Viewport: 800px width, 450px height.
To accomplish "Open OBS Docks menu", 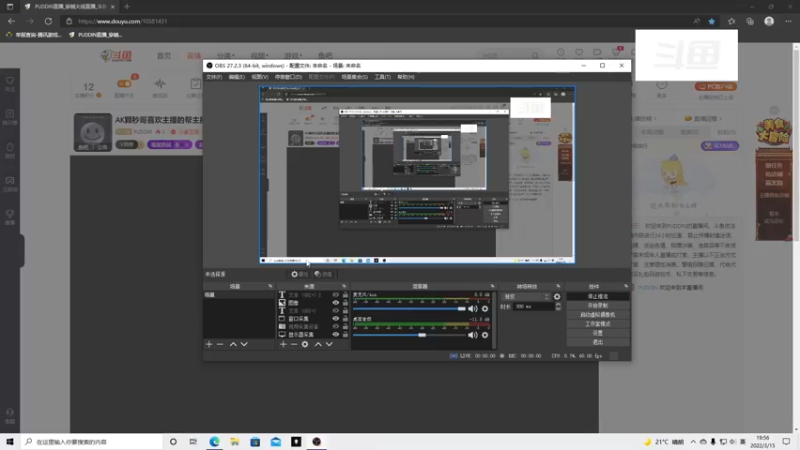I will pyautogui.click(x=288, y=77).
